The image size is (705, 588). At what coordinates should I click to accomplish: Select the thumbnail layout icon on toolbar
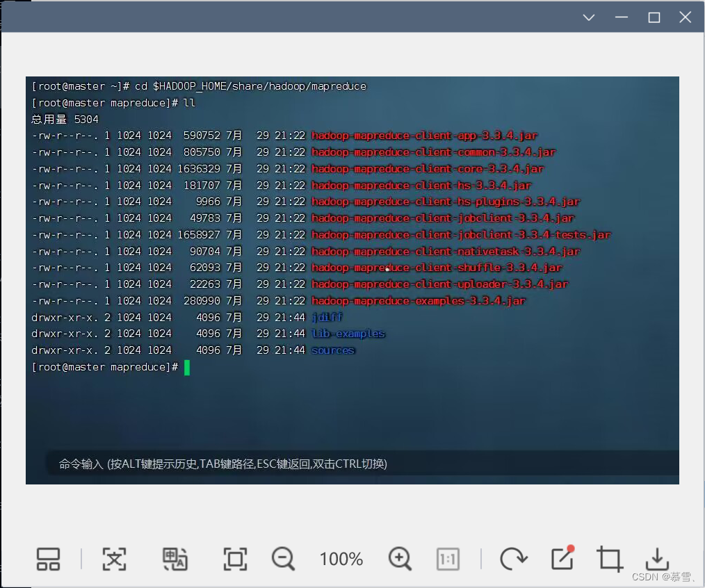pyautogui.click(x=47, y=559)
